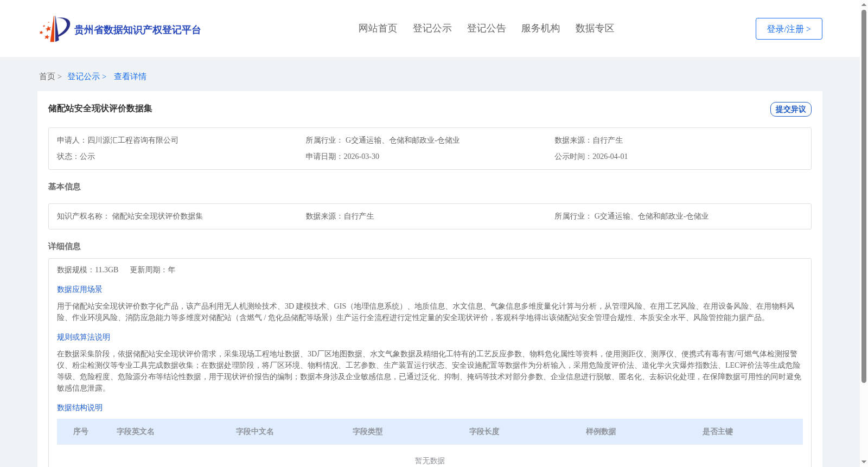868x467 pixels.
Task: Click the 规则或算法说明 heading
Action: click(x=84, y=337)
